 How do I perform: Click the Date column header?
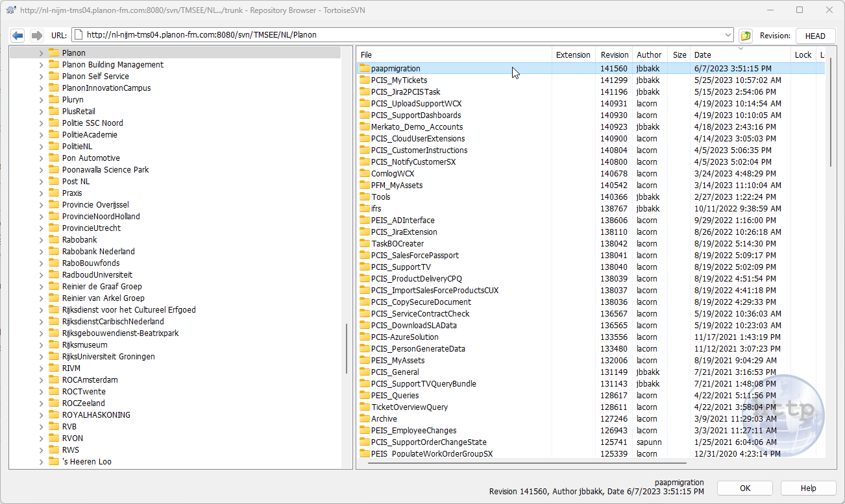pos(740,55)
